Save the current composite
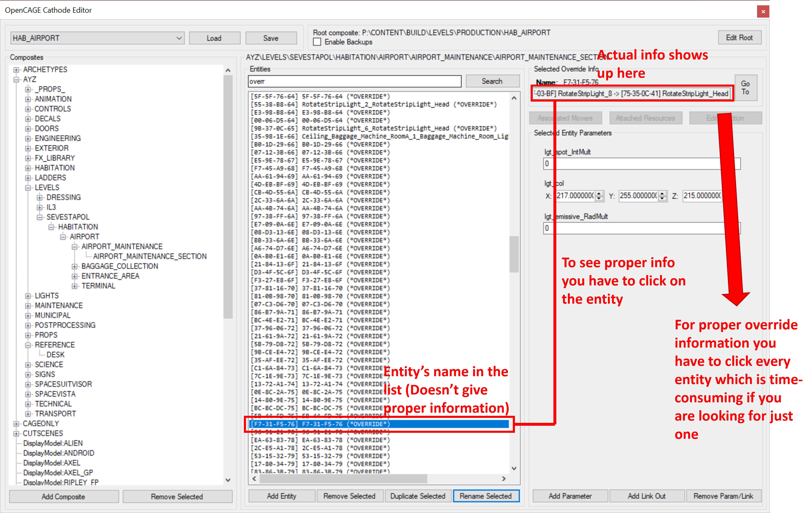This screenshot has height=513, width=812. [x=271, y=38]
